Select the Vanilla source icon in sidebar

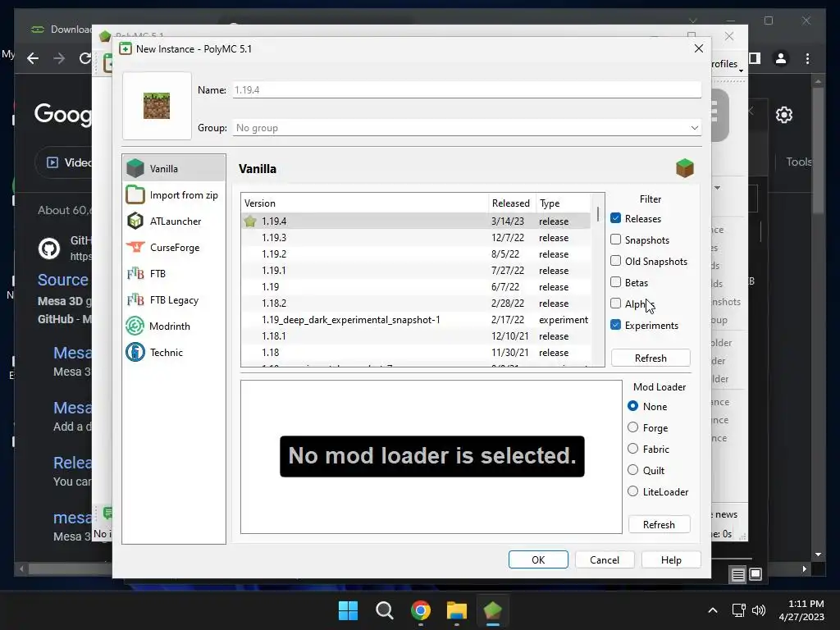coord(135,168)
